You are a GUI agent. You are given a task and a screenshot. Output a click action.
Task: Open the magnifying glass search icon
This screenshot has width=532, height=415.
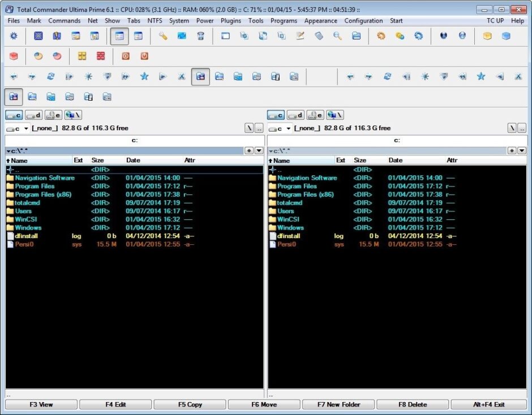337,36
